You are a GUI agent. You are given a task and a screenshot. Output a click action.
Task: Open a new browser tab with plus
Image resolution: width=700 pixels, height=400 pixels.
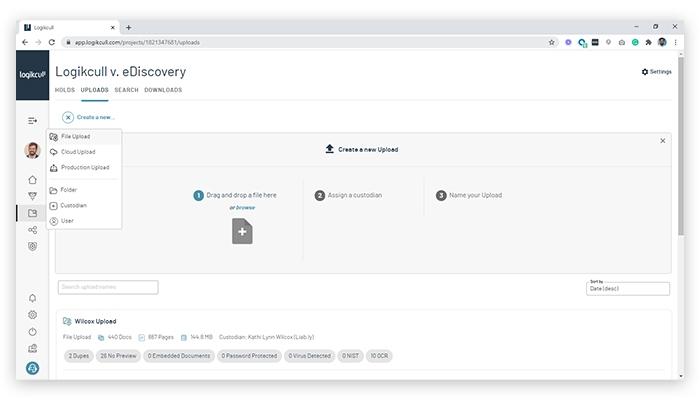point(129,28)
